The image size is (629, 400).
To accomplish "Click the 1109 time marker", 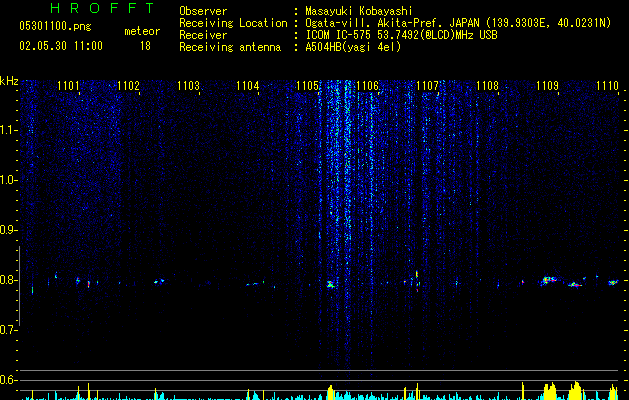I will 547,86.
